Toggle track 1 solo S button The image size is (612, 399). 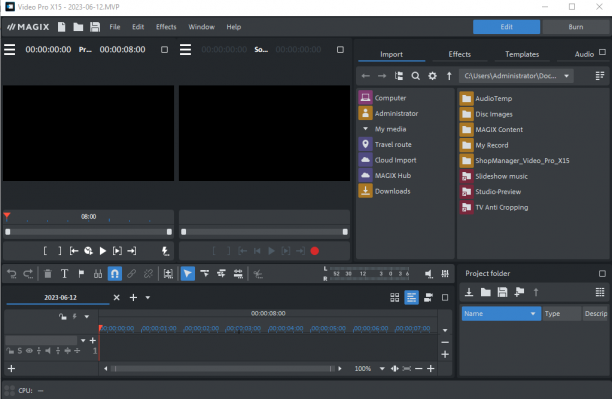[20, 351]
